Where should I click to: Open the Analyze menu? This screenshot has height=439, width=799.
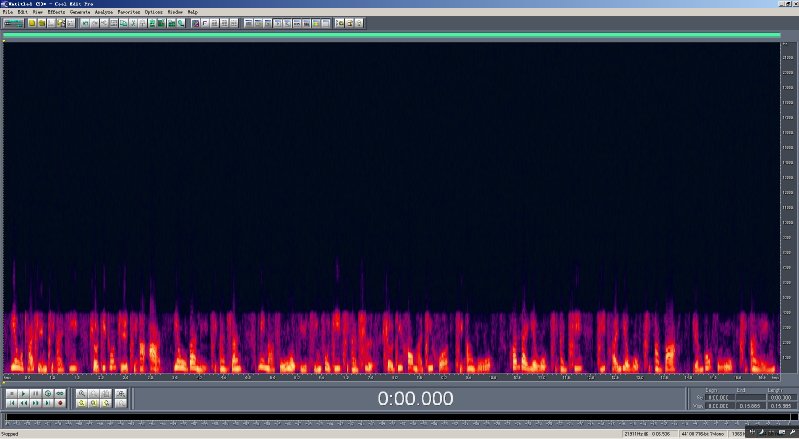pyautogui.click(x=104, y=12)
